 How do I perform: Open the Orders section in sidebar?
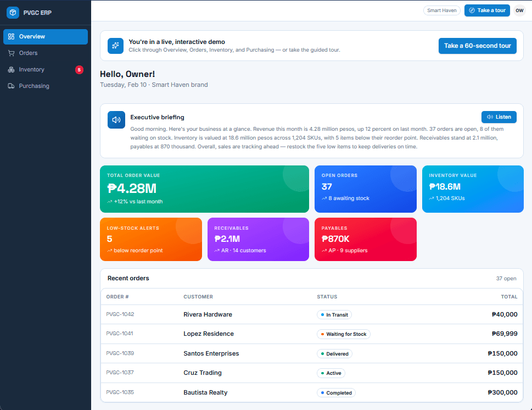coord(46,53)
